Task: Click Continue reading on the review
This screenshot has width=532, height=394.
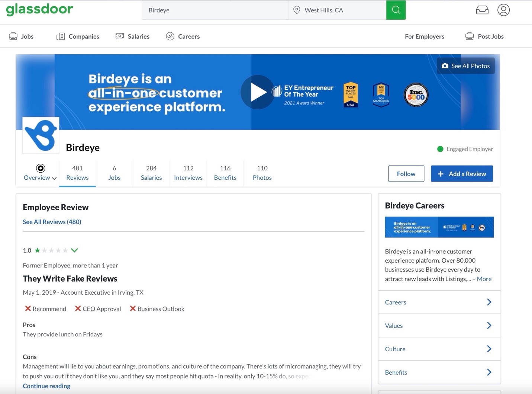Action: (x=46, y=386)
